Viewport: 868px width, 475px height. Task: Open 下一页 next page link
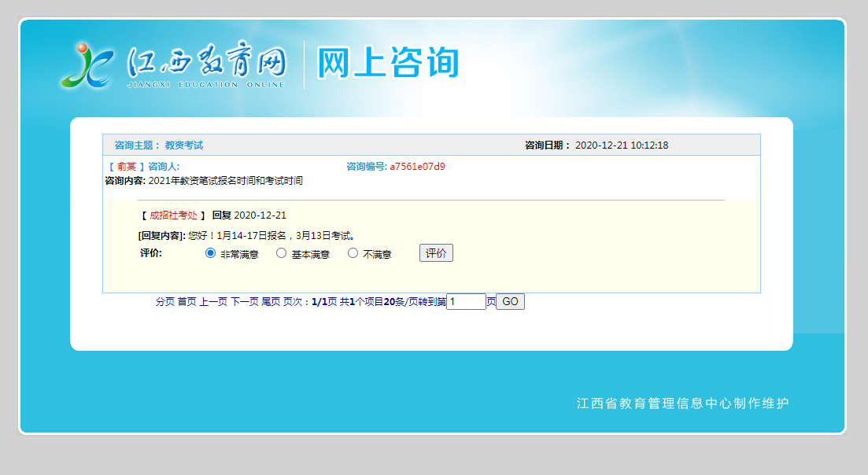click(245, 301)
